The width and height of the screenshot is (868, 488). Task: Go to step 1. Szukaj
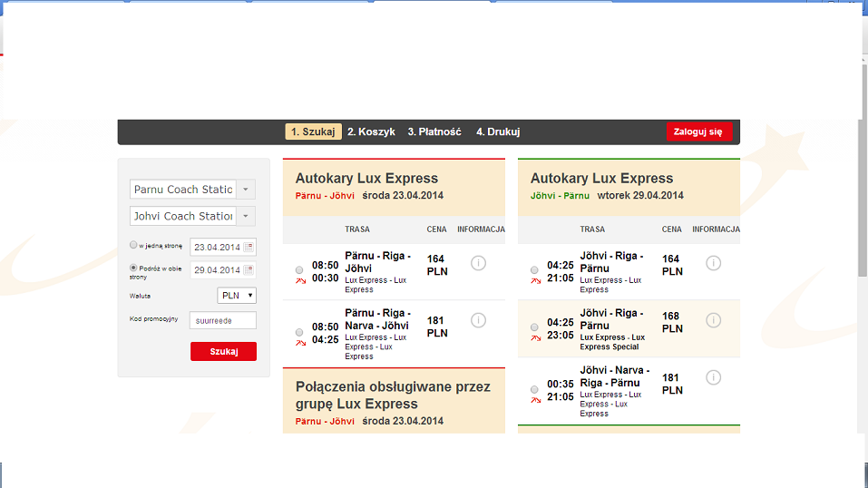click(313, 132)
